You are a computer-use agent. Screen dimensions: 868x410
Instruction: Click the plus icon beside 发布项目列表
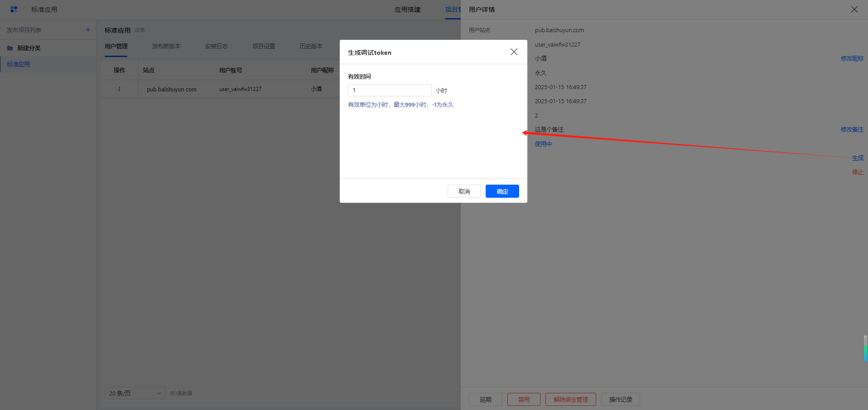click(x=88, y=30)
